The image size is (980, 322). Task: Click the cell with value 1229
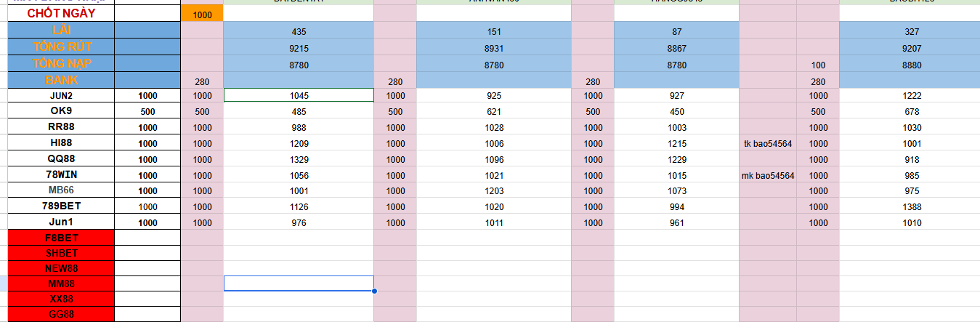(676, 160)
